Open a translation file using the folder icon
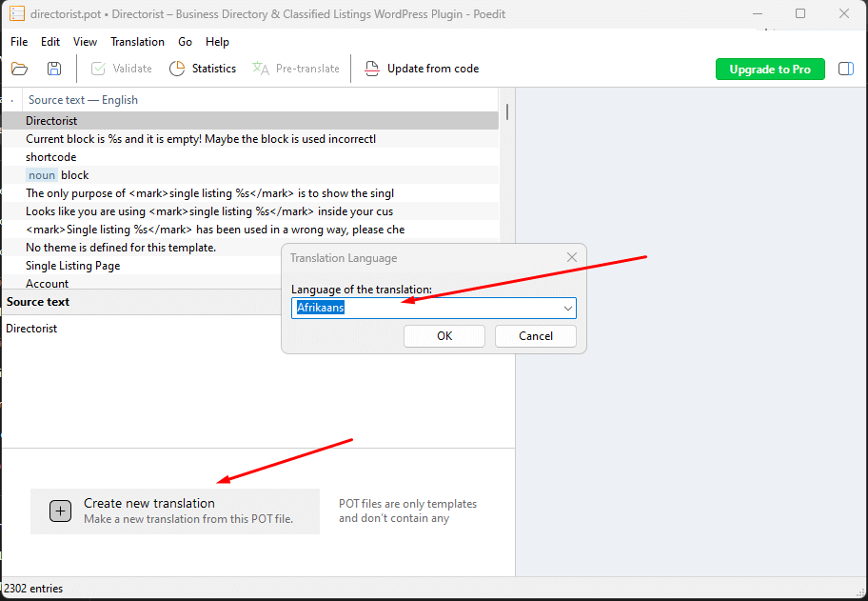 (x=19, y=69)
